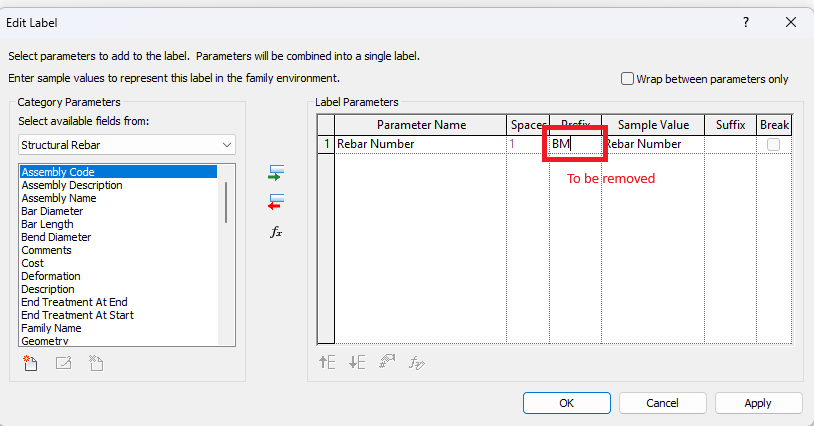This screenshot has height=426, width=814.
Task: Click the Break column header
Action: pyautogui.click(x=775, y=125)
